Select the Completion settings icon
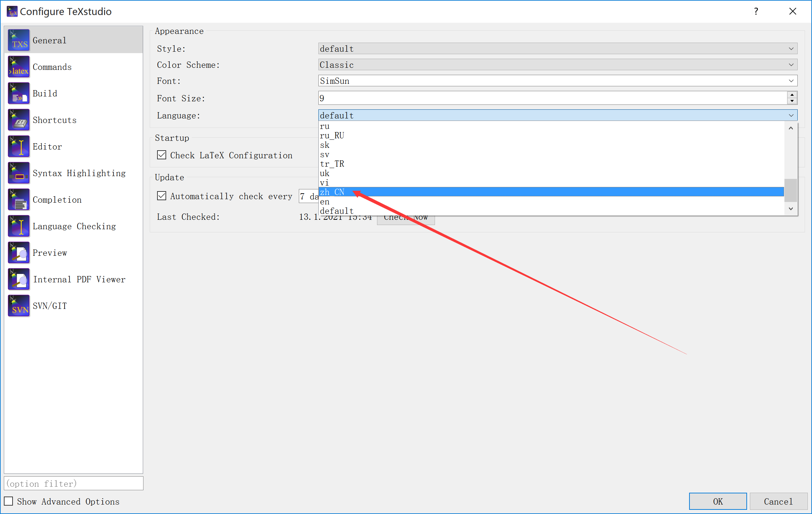Image resolution: width=812 pixels, height=514 pixels. tap(19, 200)
